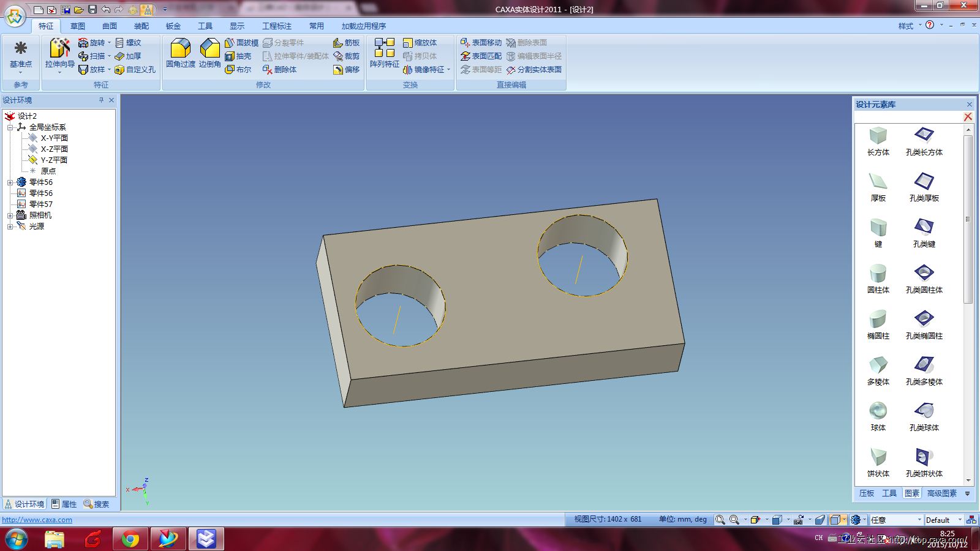The width and height of the screenshot is (980, 551).
Task: Select Y-Z平面 in the design tree
Action: pyautogui.click(x=54, y=160)
